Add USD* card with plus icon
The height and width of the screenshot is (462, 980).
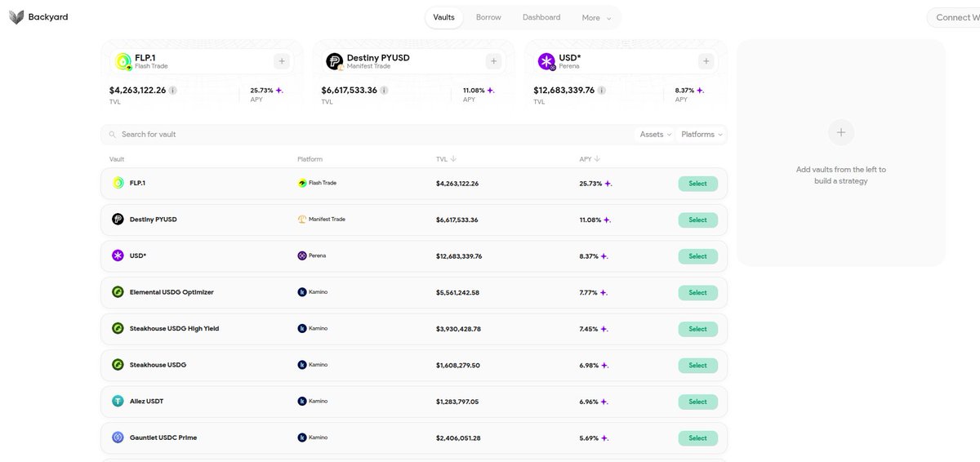[706, 61]
